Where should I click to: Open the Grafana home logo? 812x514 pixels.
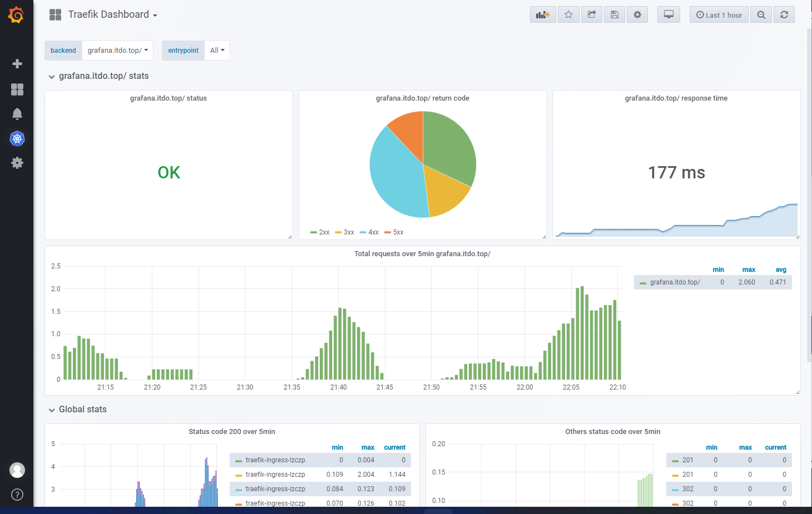[x=16, y=15]
